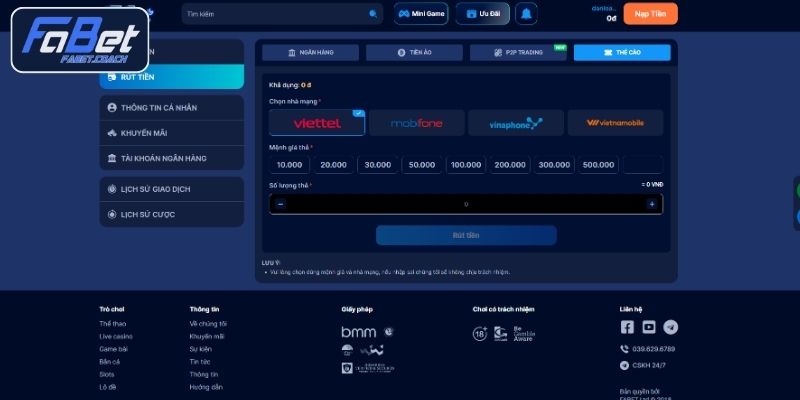Choose 100.000 card denomination

pyautogui.click(x=466, y=165)
